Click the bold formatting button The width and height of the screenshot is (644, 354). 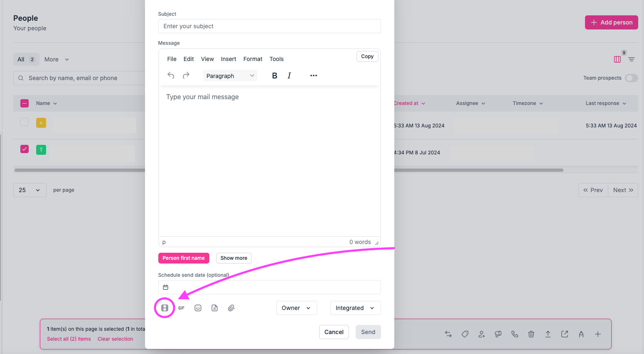click(x=274, y=76)
